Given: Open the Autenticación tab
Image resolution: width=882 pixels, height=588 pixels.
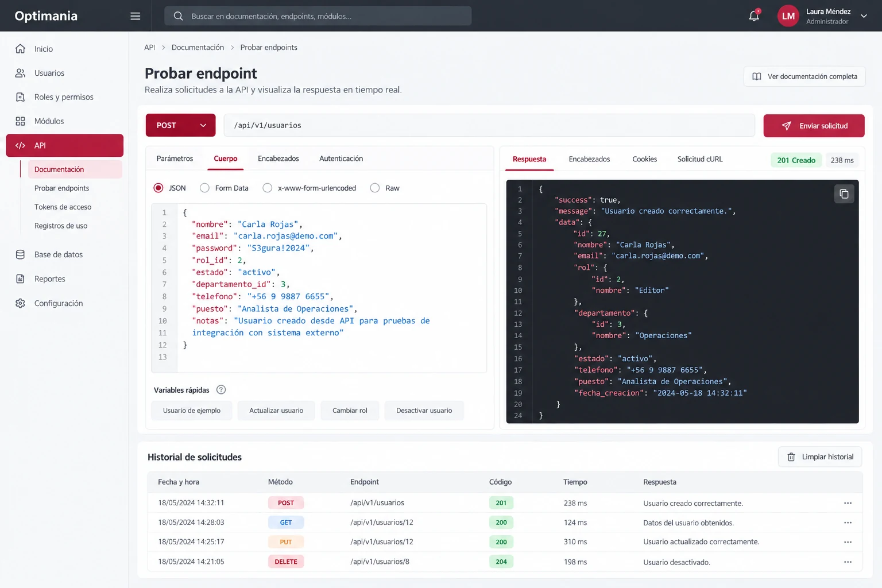Looking at the screenshot, I should 341,158.
